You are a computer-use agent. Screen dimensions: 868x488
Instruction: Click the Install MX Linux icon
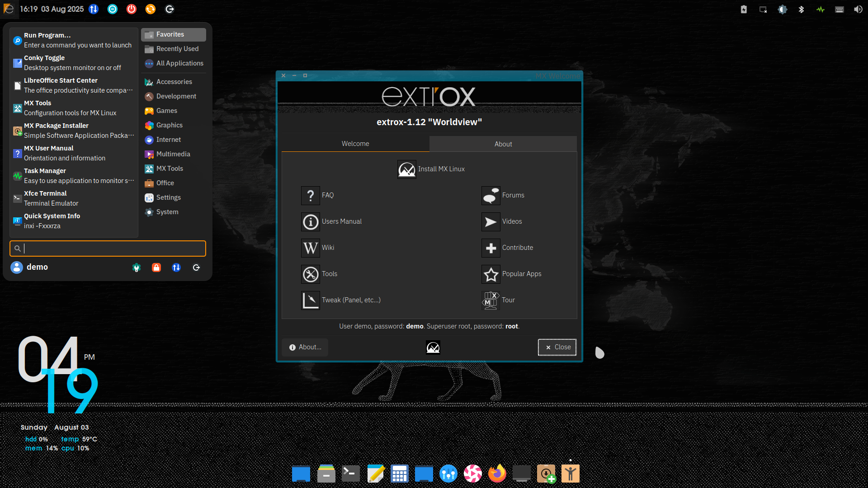click(407, 169)
